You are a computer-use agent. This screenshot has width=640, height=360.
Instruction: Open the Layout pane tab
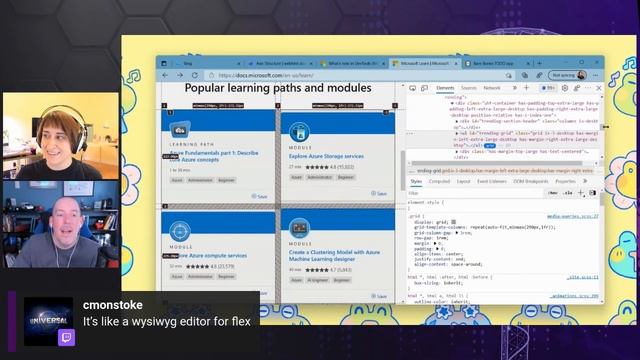463,181
